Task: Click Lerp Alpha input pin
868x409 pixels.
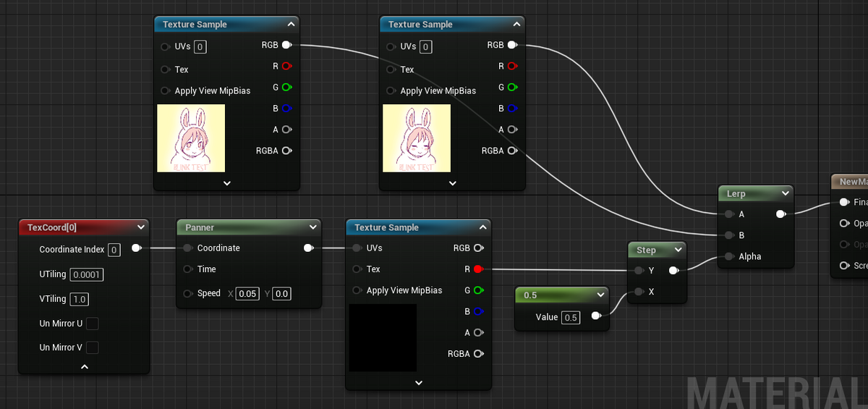Action: pos(728,256)
